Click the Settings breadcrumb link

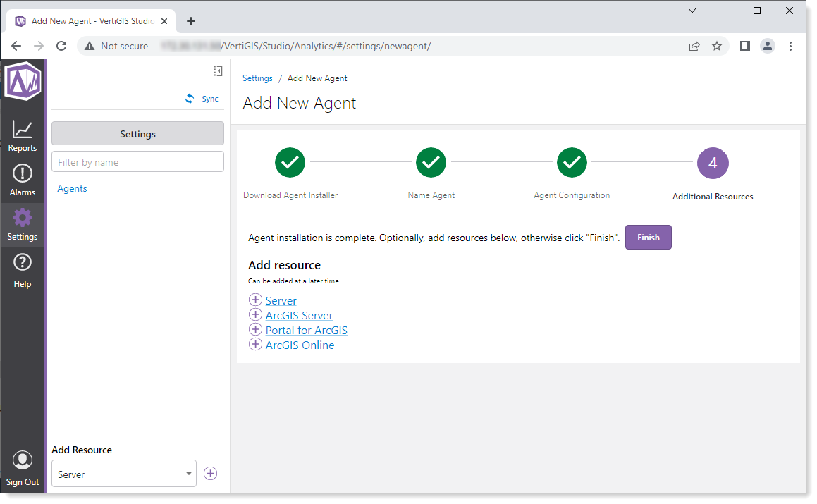[257, 78]
